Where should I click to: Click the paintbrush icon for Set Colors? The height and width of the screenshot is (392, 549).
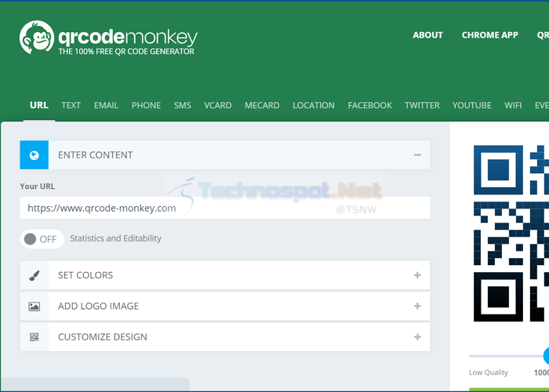[x=34, y=275]
